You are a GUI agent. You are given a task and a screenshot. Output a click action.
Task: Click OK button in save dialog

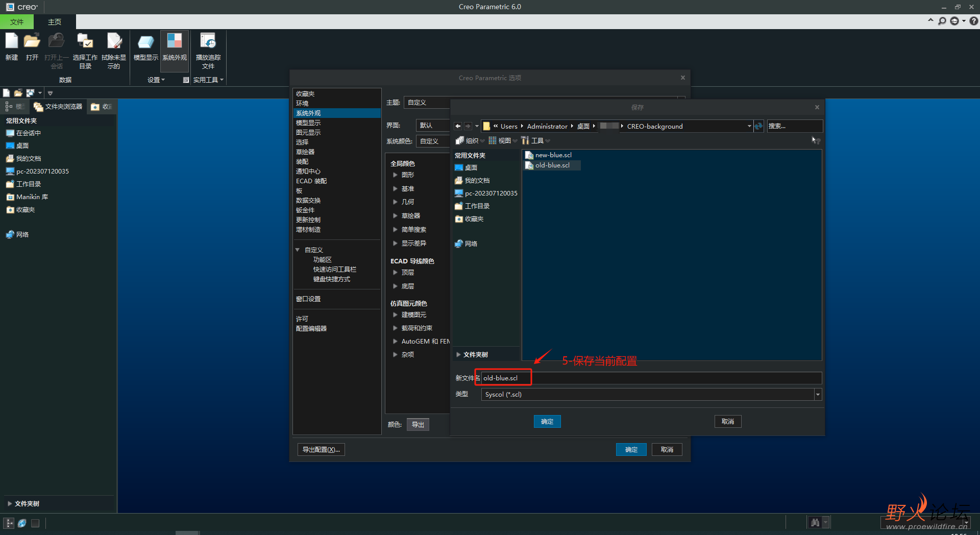[x=547, y=422]
